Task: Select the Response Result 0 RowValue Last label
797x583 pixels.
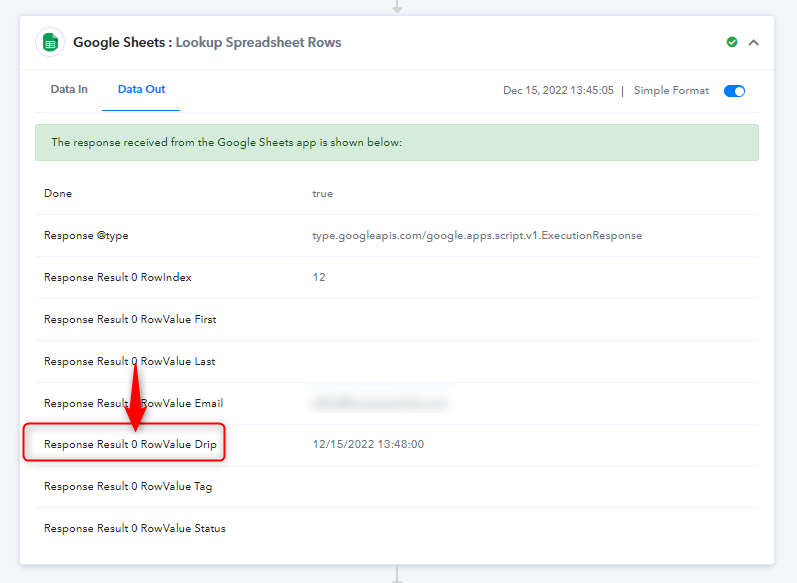Action: pos(130,361)
